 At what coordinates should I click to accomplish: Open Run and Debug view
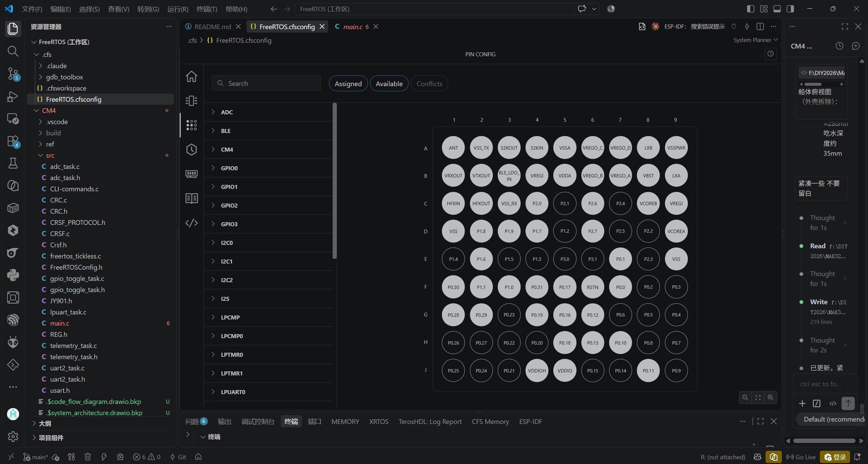click(x=13, y=96)
